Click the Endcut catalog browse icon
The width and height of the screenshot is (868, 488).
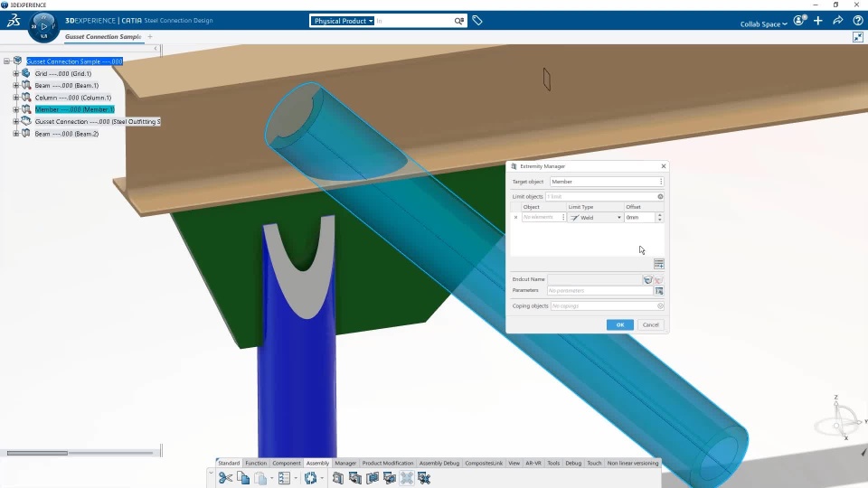pyautogui.click(x=648, y=279)
